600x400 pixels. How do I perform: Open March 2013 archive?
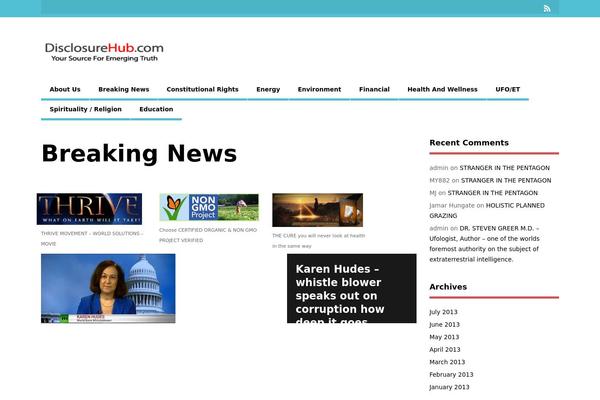coord(447,362)
